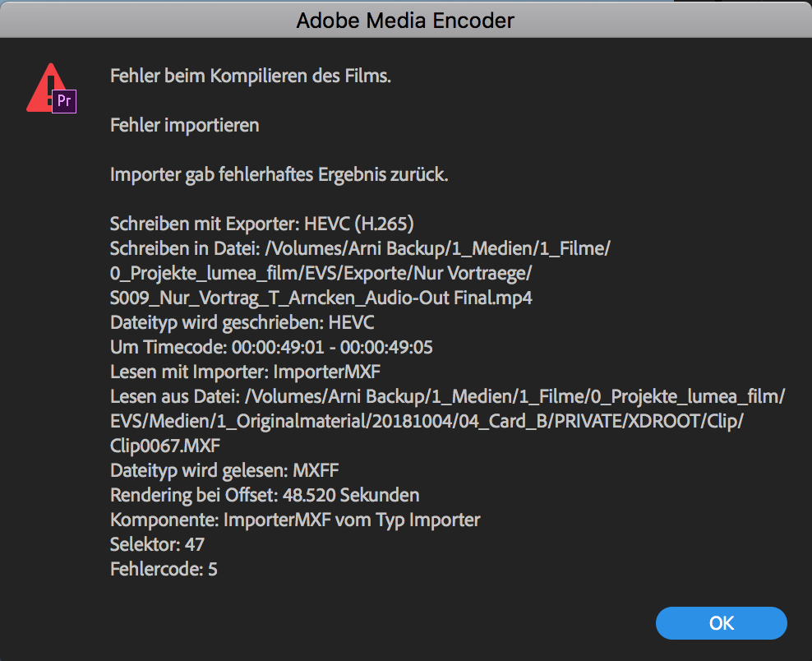Click the Adobe Media Encoder dialog title
This screenshot has width=812, height=661.
[405, 21]
